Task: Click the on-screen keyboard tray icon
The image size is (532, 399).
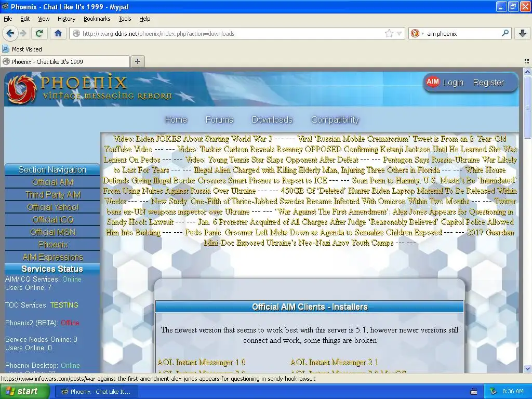Action: coord(474,392)
